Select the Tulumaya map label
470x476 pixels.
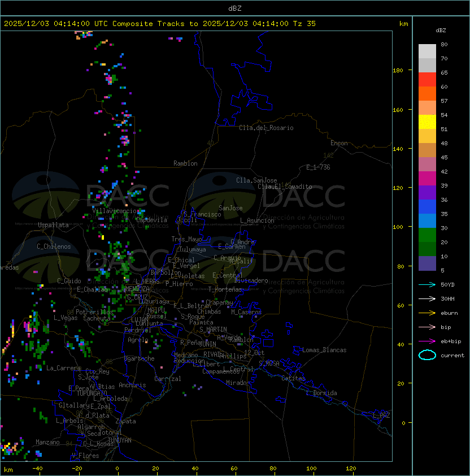pyautogui.click(x=193, y=249)
